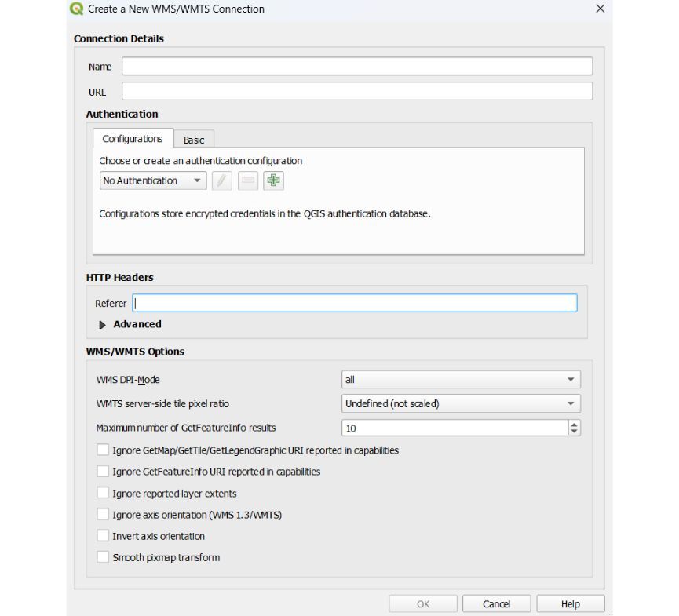Screen dimensions: 679x616
Task: Enable Smooth pixmap transform option
Action: [x=103, y=557]
